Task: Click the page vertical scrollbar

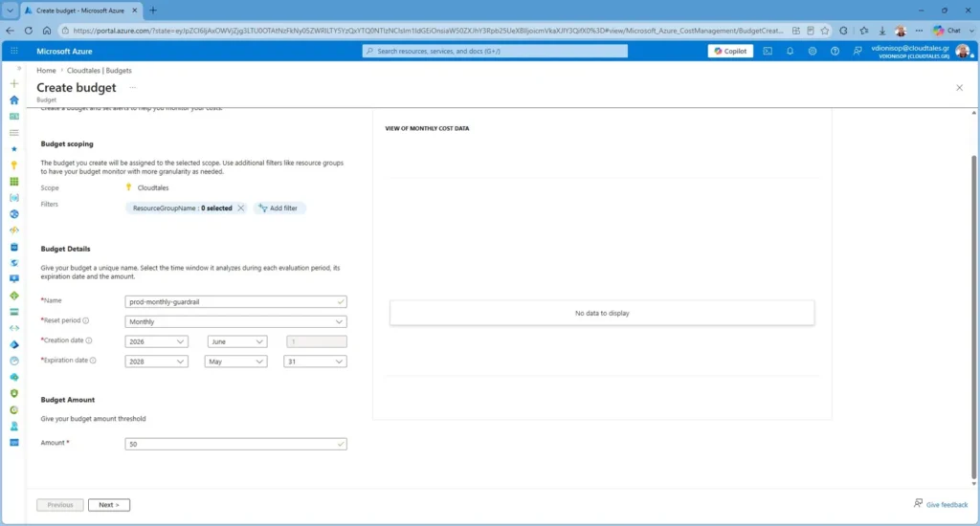Action: coord(973,318)
